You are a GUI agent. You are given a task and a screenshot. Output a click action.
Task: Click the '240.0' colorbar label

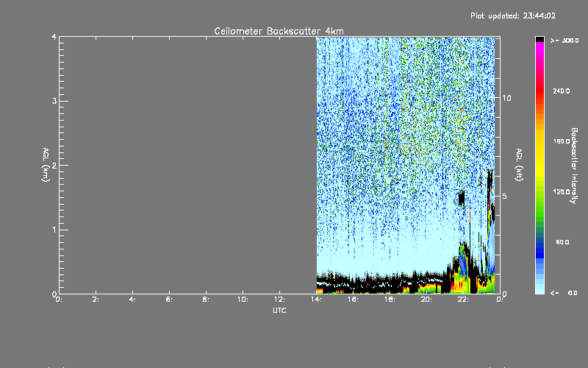click(562, 91)
